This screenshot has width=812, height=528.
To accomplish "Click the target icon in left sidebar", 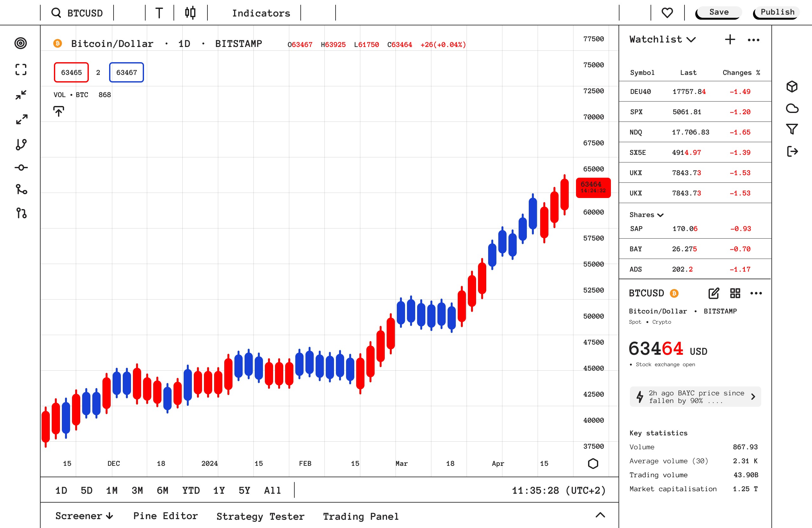I will pos(21,43).
